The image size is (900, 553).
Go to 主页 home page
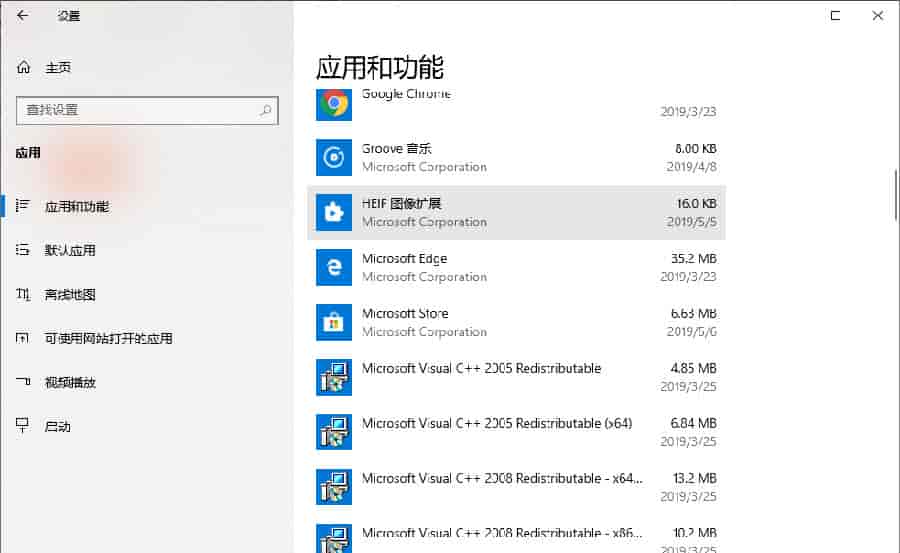tap(58, 67)
